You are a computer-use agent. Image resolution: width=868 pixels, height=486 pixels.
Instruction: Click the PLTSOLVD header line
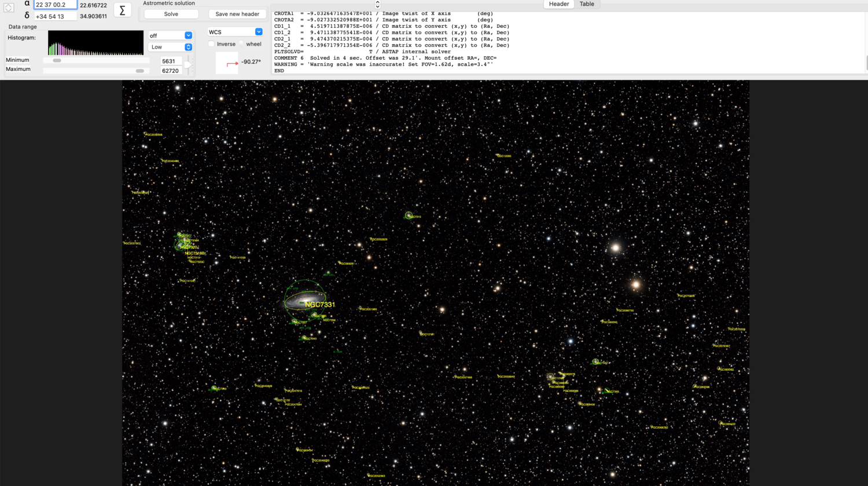pyautogui.click(x=362, y=52)
